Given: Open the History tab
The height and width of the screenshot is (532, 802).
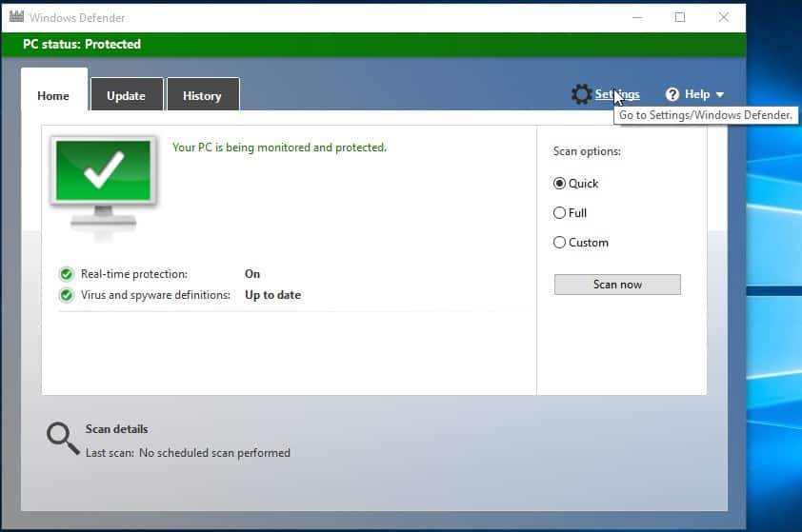Looking at the screenshot, I should pos(202,96).
